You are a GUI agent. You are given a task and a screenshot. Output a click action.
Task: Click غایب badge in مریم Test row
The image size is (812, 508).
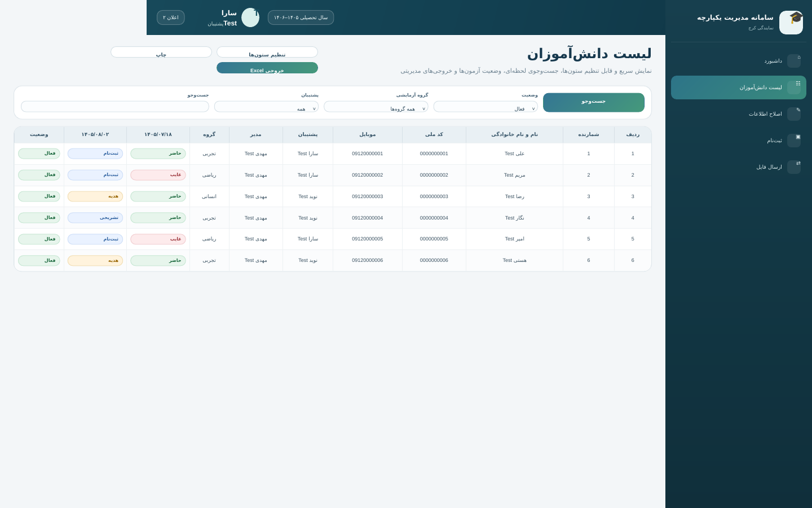click(158, 175)
